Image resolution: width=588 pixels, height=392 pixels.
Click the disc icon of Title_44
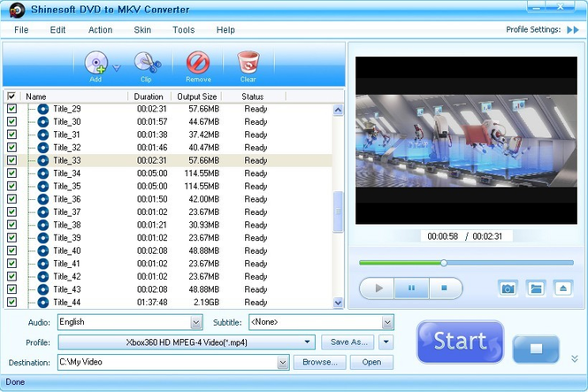click(x=43, y=303)
